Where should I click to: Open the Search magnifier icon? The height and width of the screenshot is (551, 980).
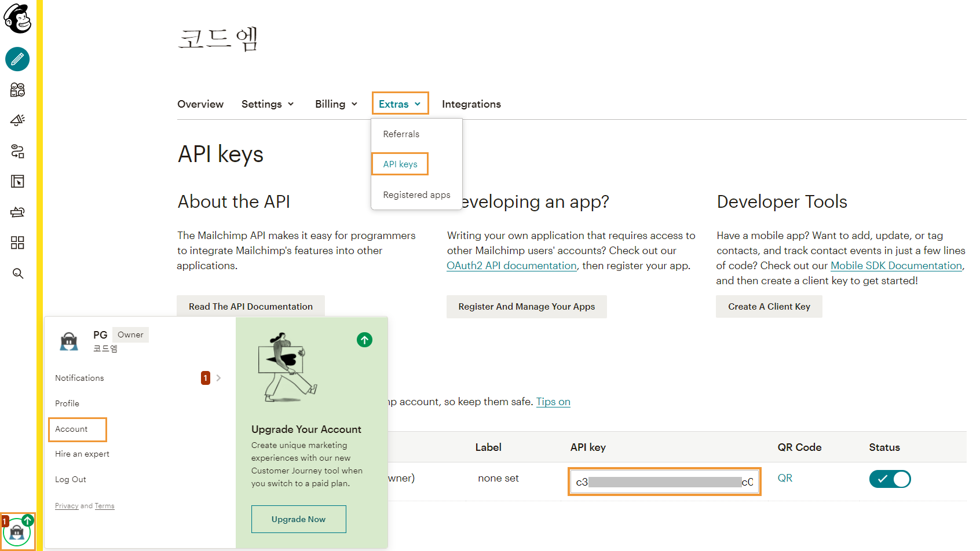click(x=17, y=273)
